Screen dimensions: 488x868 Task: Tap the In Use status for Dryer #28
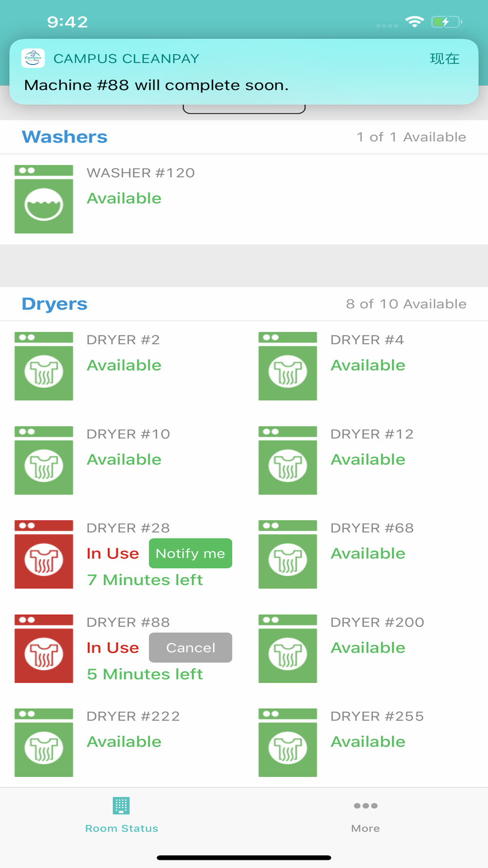[113, 554]
